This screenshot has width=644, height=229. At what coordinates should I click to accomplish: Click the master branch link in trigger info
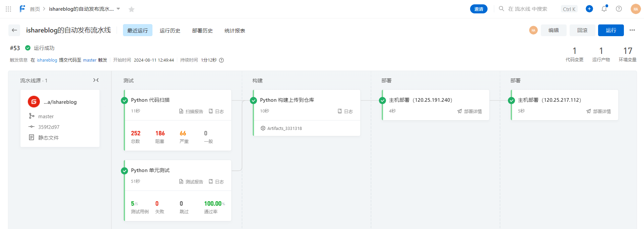tap(90, 60)
